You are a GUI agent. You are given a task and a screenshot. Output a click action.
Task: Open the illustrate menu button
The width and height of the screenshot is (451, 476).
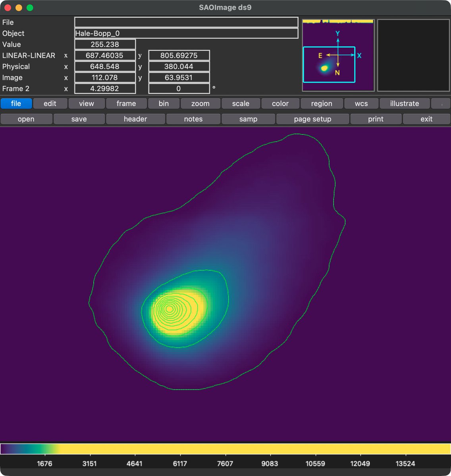pyautogui.click(x=405, y=104)
